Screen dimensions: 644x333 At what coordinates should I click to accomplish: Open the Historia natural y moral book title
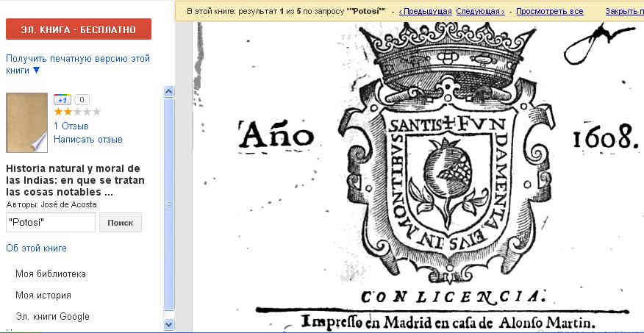tap(76, 180)
